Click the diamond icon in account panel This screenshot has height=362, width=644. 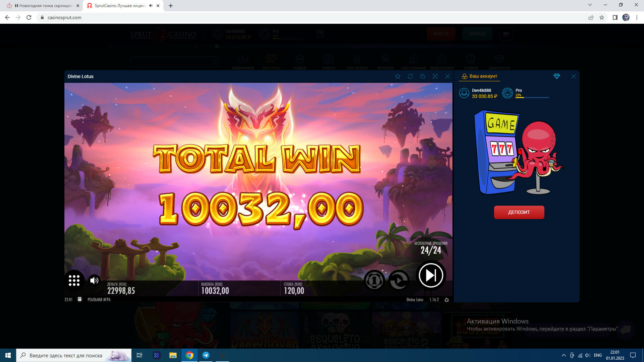[557, 76]
